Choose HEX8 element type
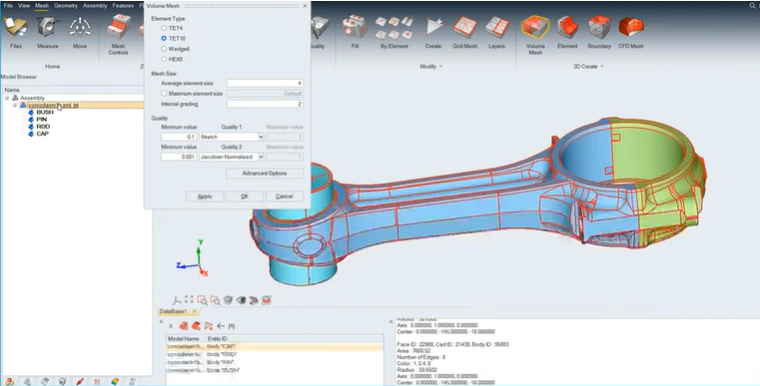 (x=164, y=59)
